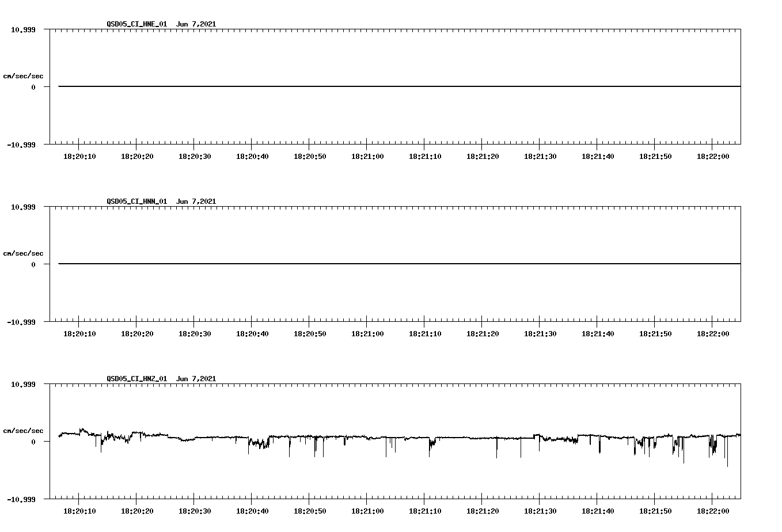Select the -10.999 lower limit on top plot

[x=22, y=146]
